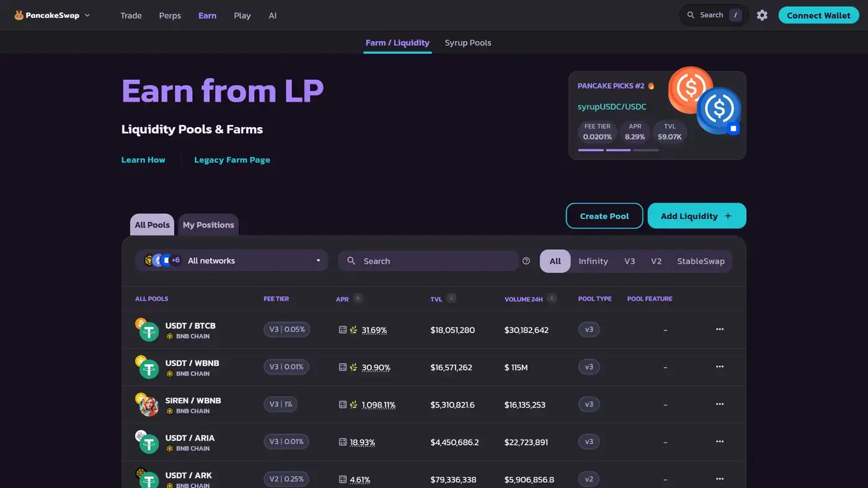Click the 1,098.11% APR value
Screen dimensions: 868x488
tap(378, 405)
